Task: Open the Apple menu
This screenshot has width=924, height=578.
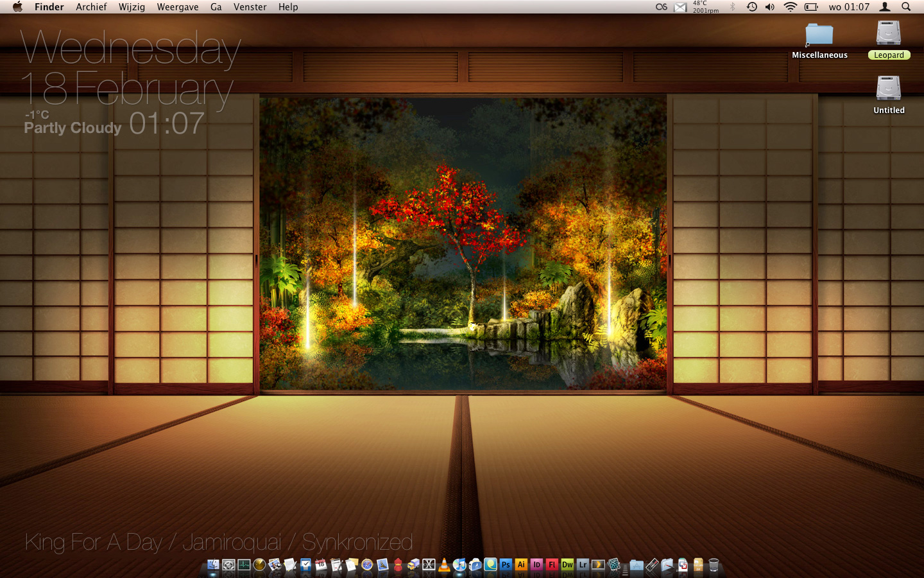Action: coord(17,7)
